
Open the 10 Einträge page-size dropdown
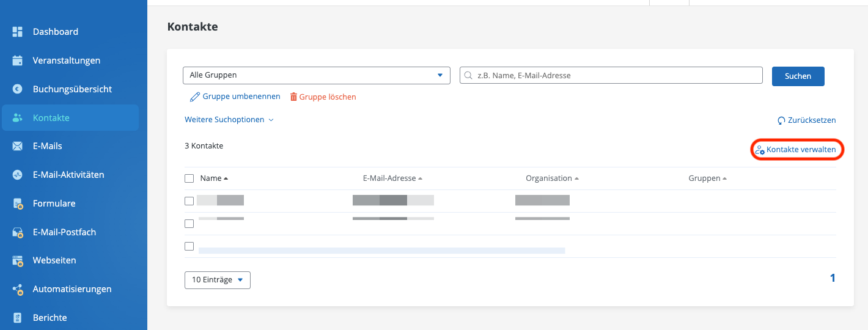tap(217, 280)
